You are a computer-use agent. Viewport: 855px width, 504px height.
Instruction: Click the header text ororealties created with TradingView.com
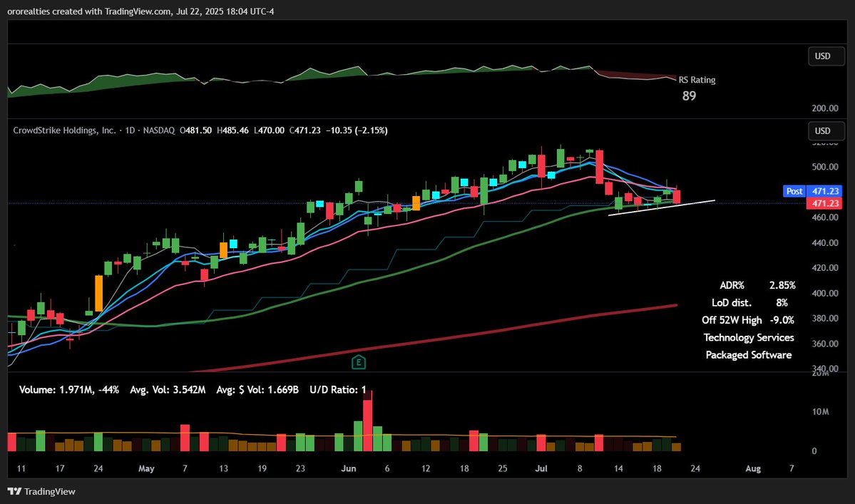pyautogui.click(x=89, y=11)
